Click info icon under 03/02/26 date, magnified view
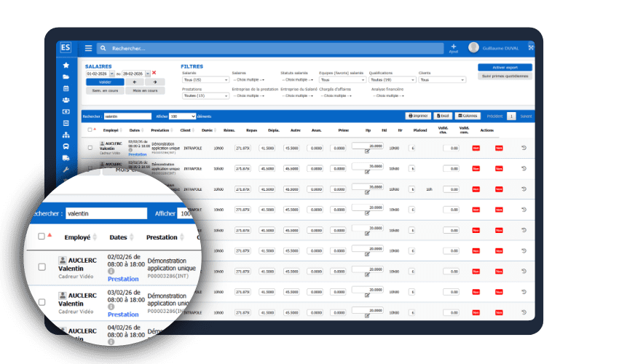The width and height of the screenshot is (619, 364). click(x=111, y=306)
